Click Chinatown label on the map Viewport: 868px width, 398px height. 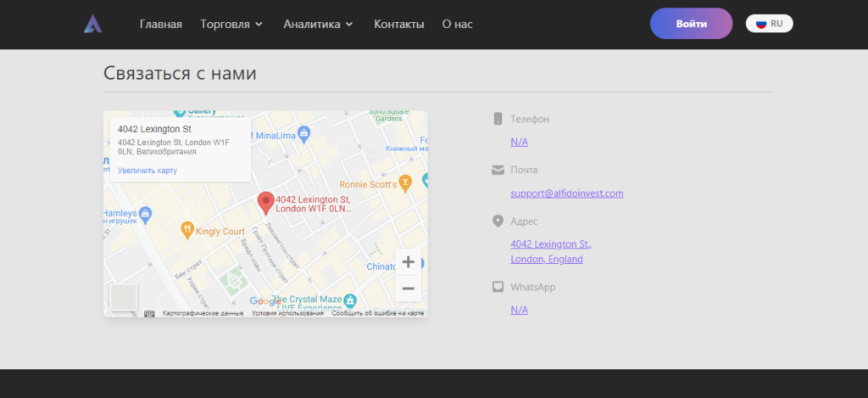tap(381, 266)
